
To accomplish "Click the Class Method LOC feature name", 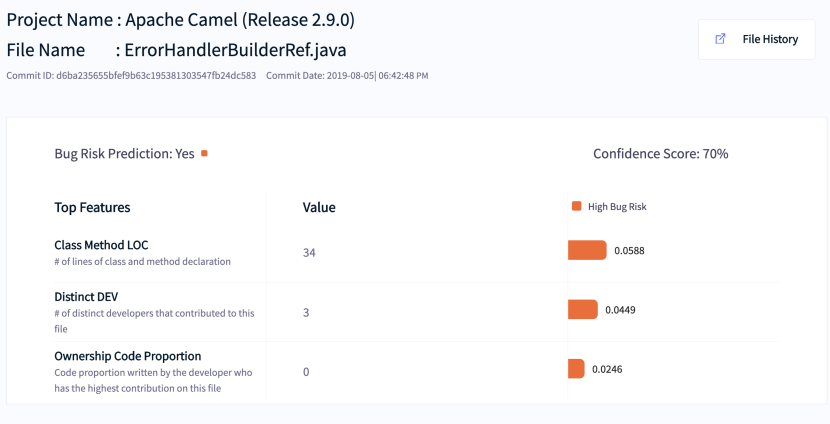I will pyautogui.click(x=101, y=245).
